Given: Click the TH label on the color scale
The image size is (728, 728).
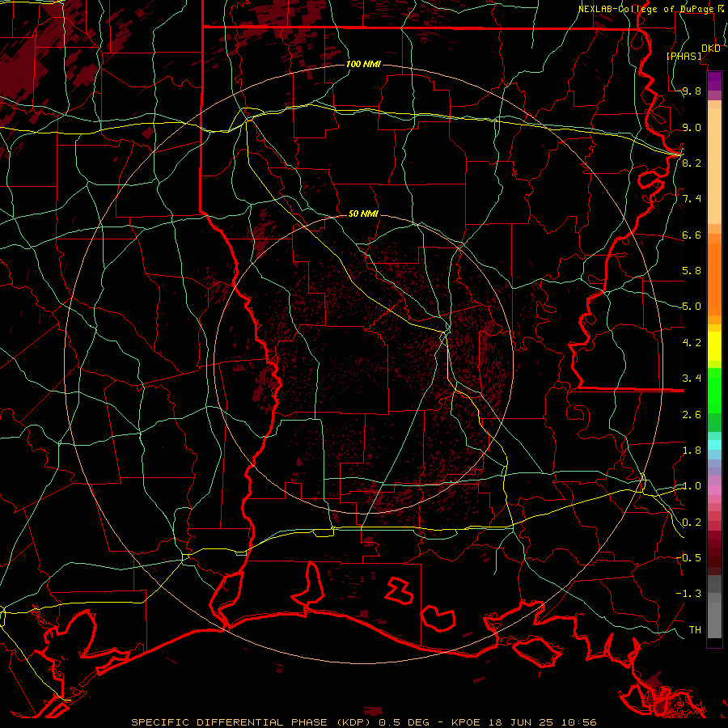Looking at the screenshot, I should [695, 630].
